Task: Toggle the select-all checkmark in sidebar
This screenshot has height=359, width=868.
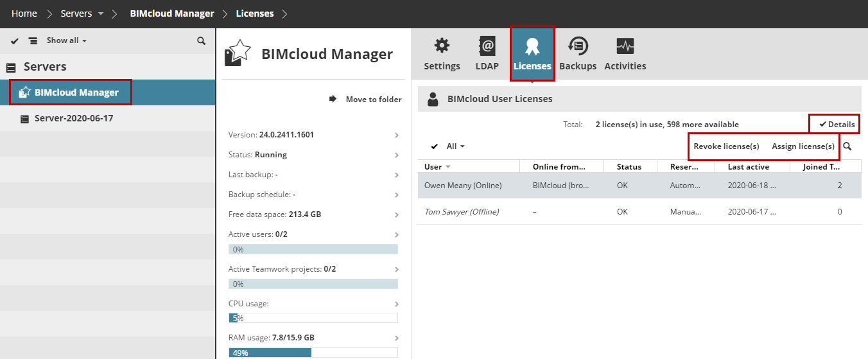Action: (x=15, y=40)
